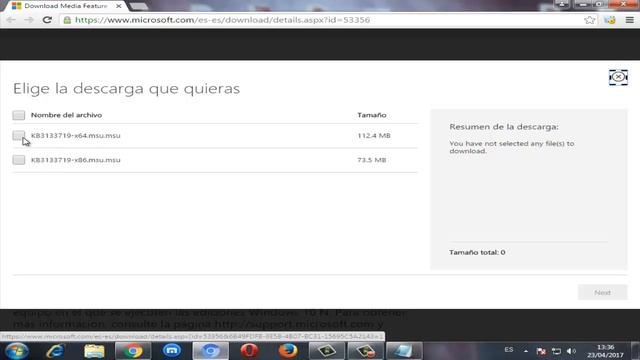Click the 73.5 MB size value
Viewport: 640px width, 360px height.
point(371,160)
